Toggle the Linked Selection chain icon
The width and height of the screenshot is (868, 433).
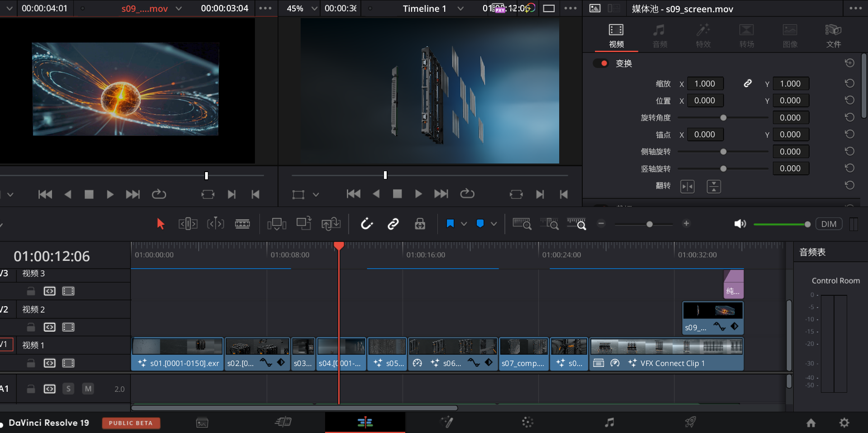coord(393,224)
